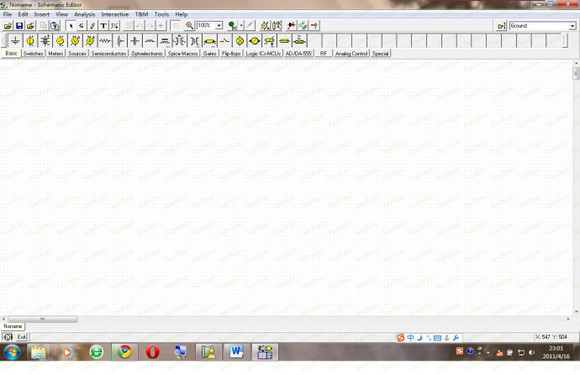
Task: Click the magnifier zoom icon
Action: pos(189,26)
